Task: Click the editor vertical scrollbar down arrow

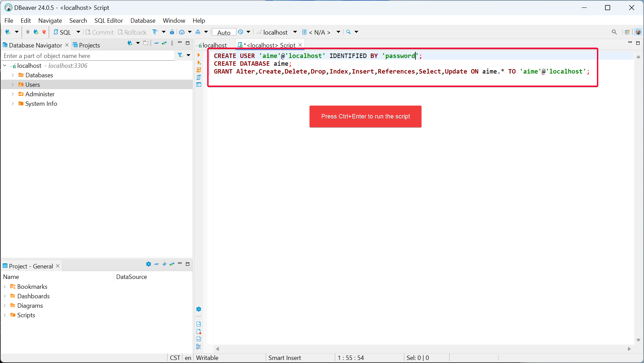Action: coord(638,340)
